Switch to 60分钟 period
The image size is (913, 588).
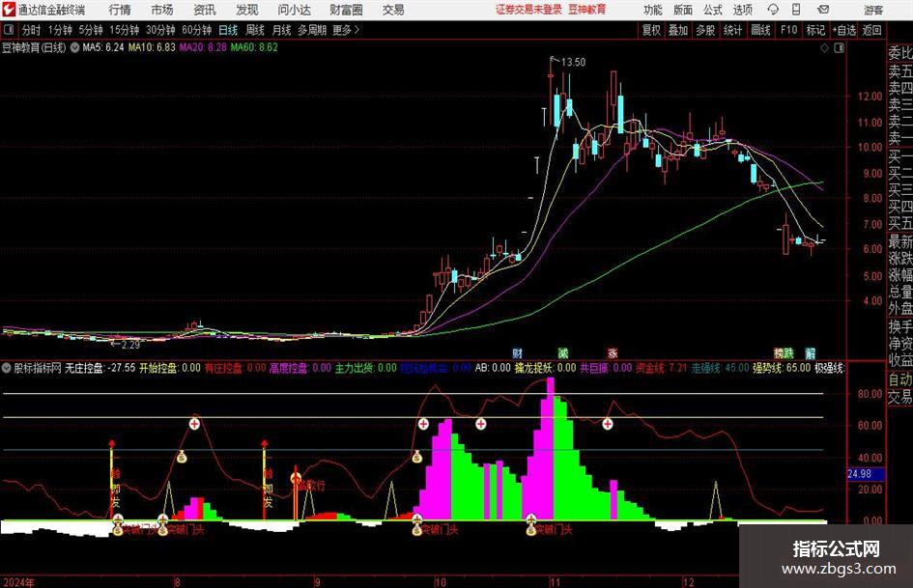pyautogui.click(x=196, y=30)
